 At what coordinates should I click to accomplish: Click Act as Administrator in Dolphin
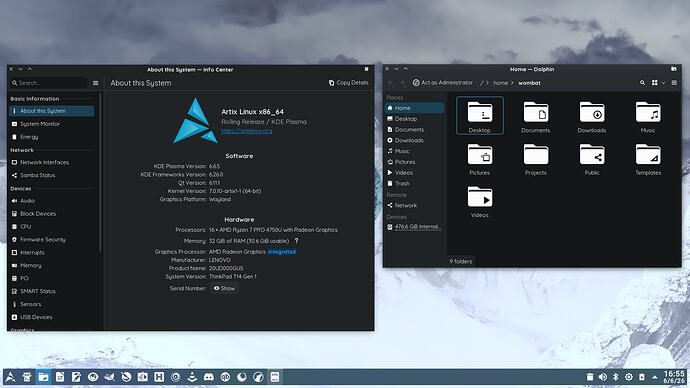tap(442, 83)
